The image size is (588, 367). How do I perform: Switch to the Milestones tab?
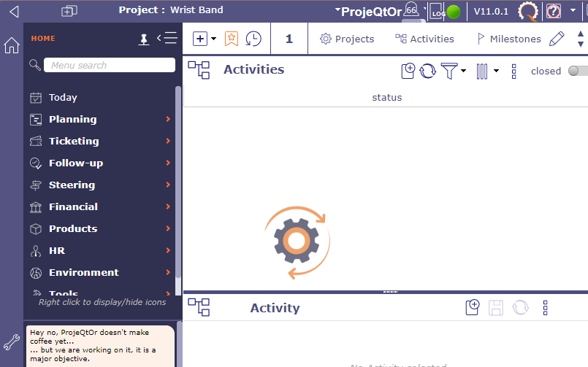[508, 39]
